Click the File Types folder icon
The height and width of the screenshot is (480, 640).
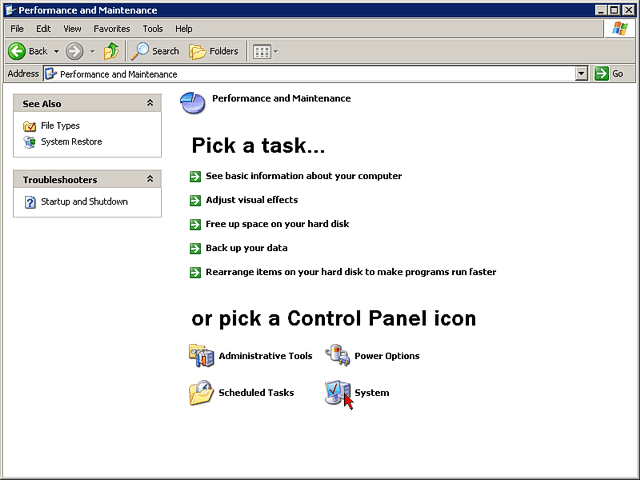(x=29, y=126)
